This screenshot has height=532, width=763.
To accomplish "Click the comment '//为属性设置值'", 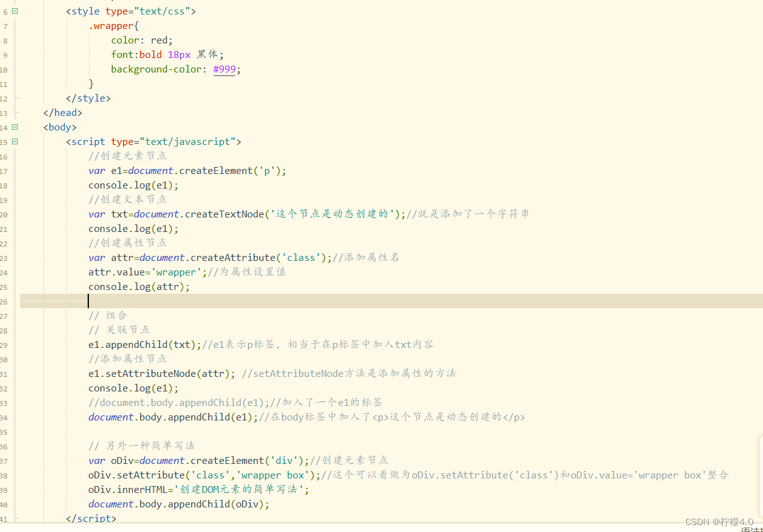I will pyautogui.click(x=248, y=272).
